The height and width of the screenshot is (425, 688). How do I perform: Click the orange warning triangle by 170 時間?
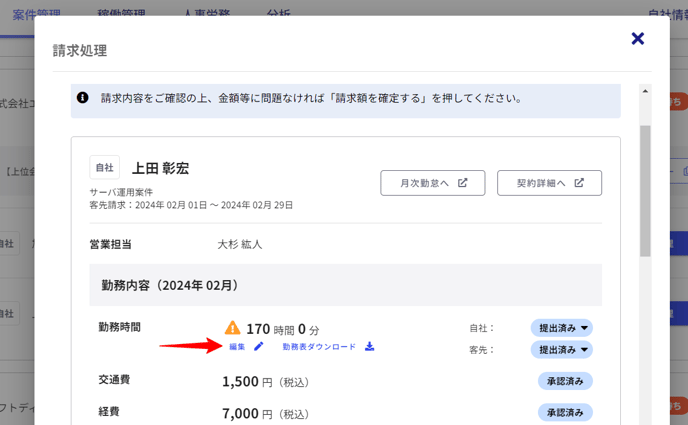click(x=232, y=327)
